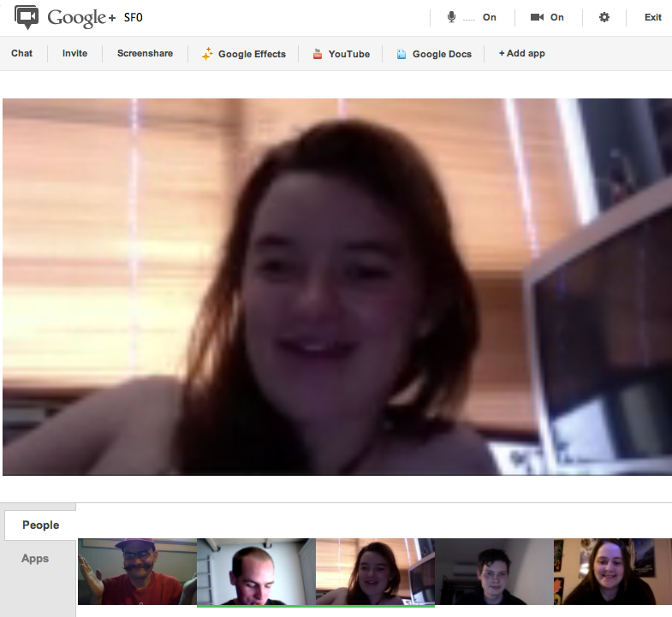Image resolution: width=672 pixels, height=617 pixels.
Task: Select thumbnail of man with mustache and cap
Action: [x=137, y=572]
